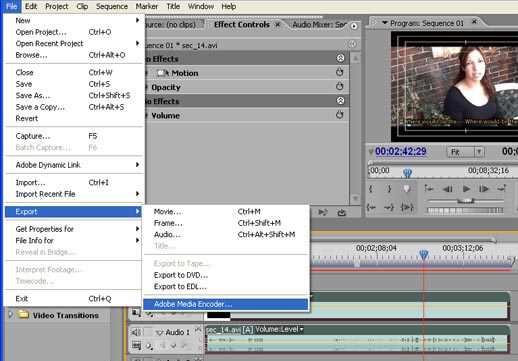Go to In point button

[371, 207]
